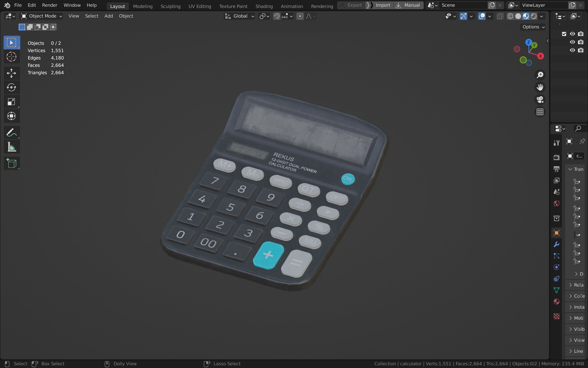Screen dimensions: 588x368
Task: Toggle proportional editing
Action: [x=300, y=16]
